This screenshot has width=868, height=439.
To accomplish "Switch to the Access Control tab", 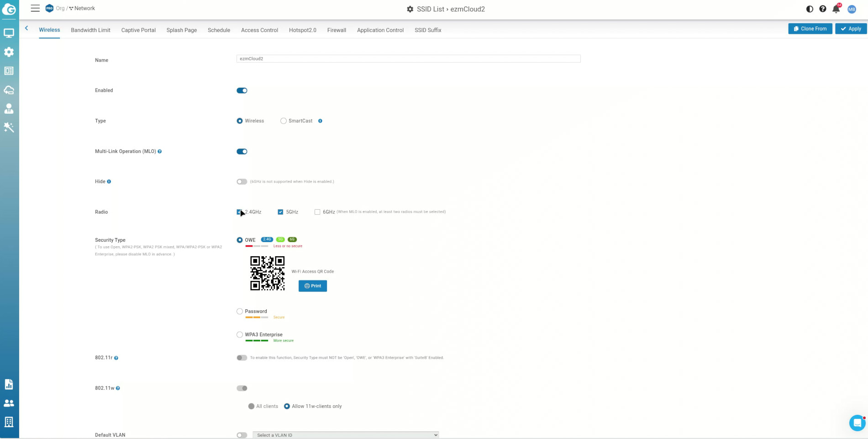I will [259, 30].
